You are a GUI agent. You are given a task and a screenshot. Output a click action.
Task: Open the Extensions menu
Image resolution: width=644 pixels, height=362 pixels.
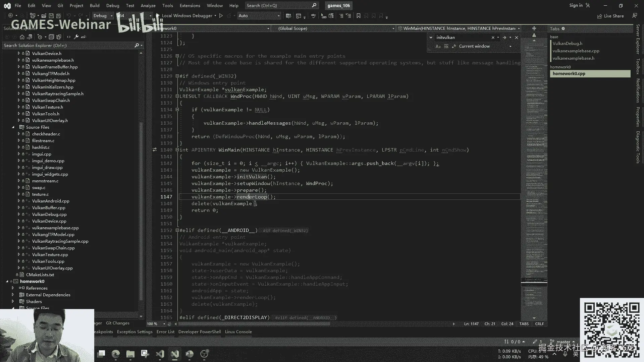tap(190, 5)
